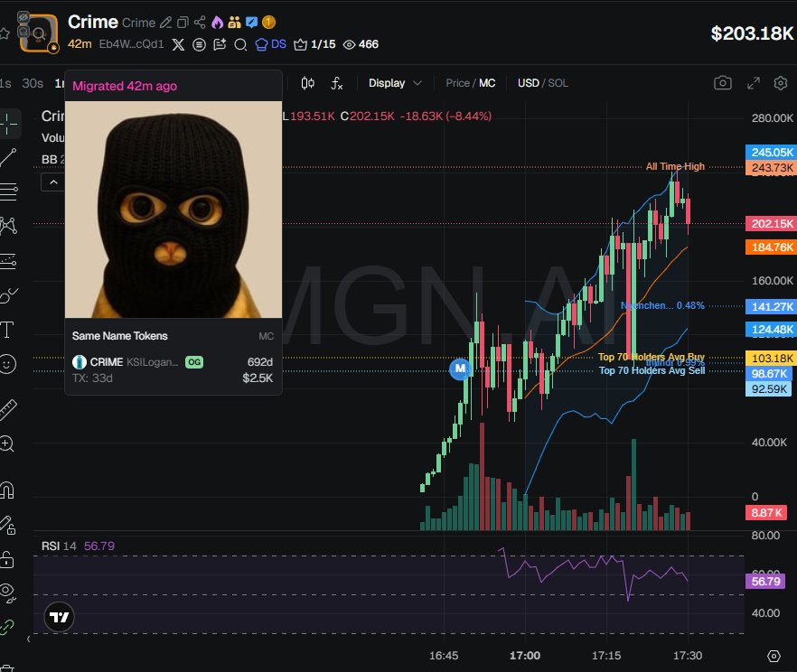This screenshot has width=797, height=672.
Task: Open chart settings gear in toolbar
Action: tap(781, 83)
